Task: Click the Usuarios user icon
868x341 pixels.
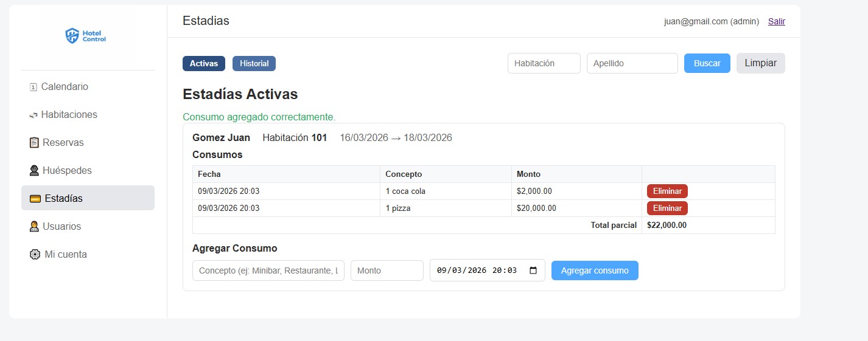Action: (34, 227)
